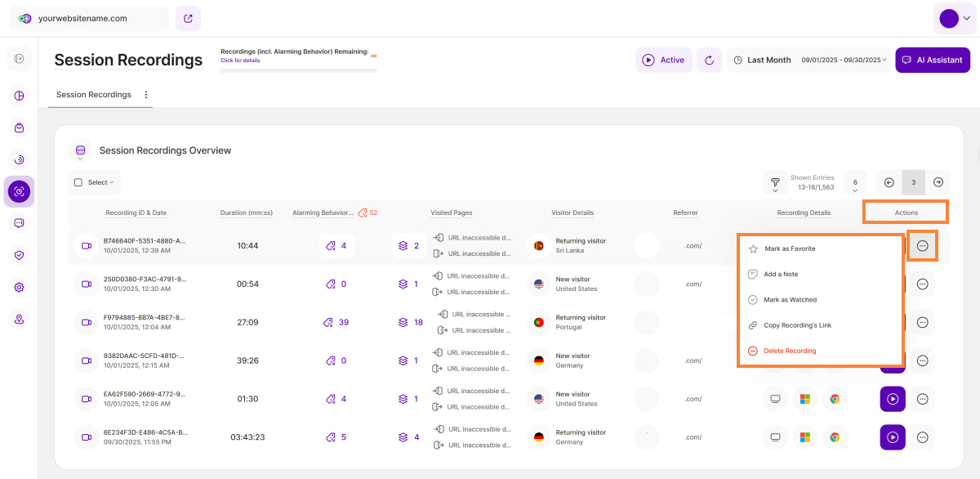The height and width of the screenshot is (479, 980).
Task: Open actions menu for 6E234F3D recording
Action: pos(923,437)
